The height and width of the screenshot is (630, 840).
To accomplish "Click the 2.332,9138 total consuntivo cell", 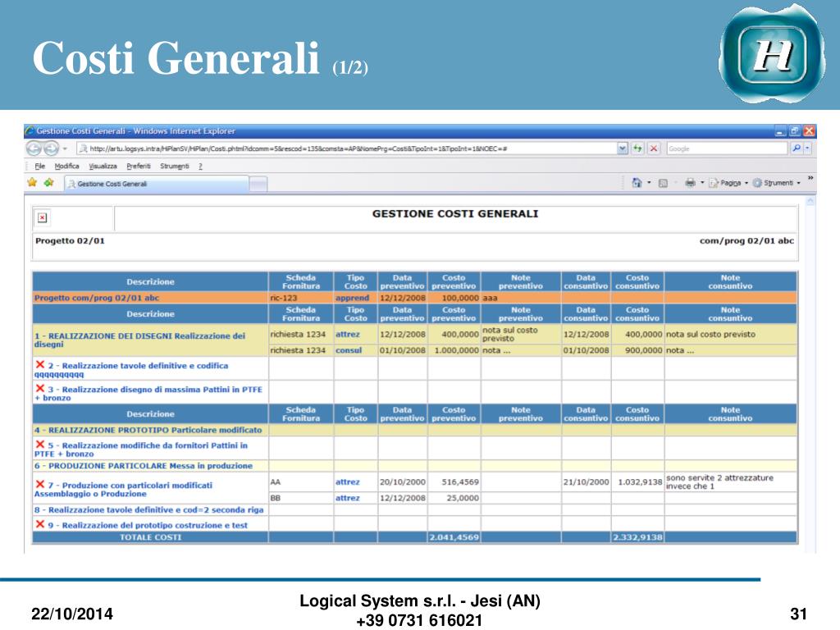I will (637, 537).
